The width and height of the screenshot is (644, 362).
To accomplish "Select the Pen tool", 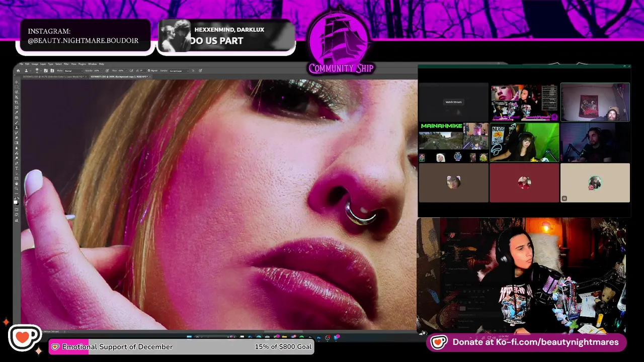I will [x=16, y=163].
